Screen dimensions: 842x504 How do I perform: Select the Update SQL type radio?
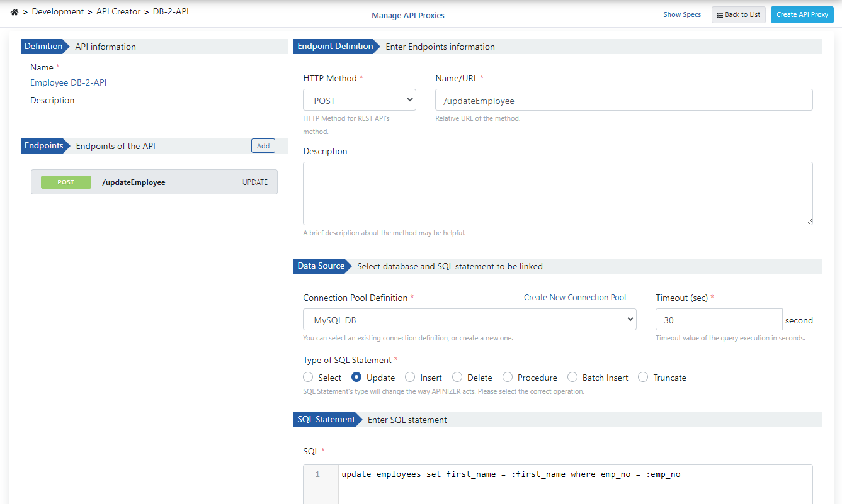pos(356,378)
